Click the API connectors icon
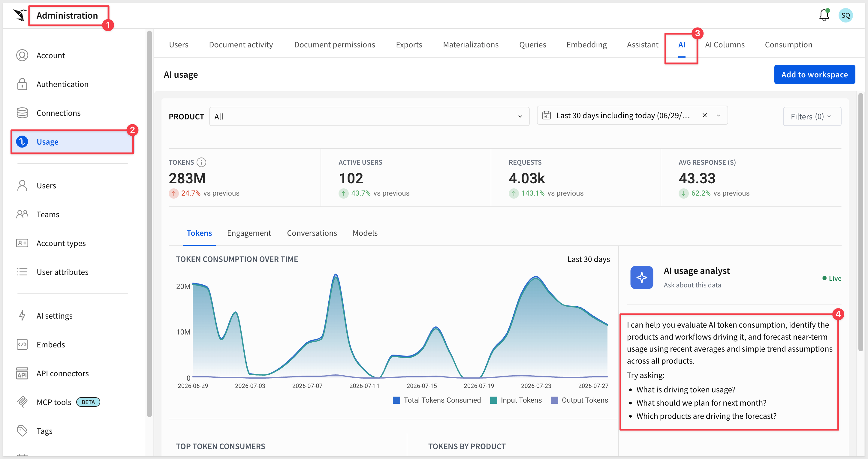 point(22,373)
